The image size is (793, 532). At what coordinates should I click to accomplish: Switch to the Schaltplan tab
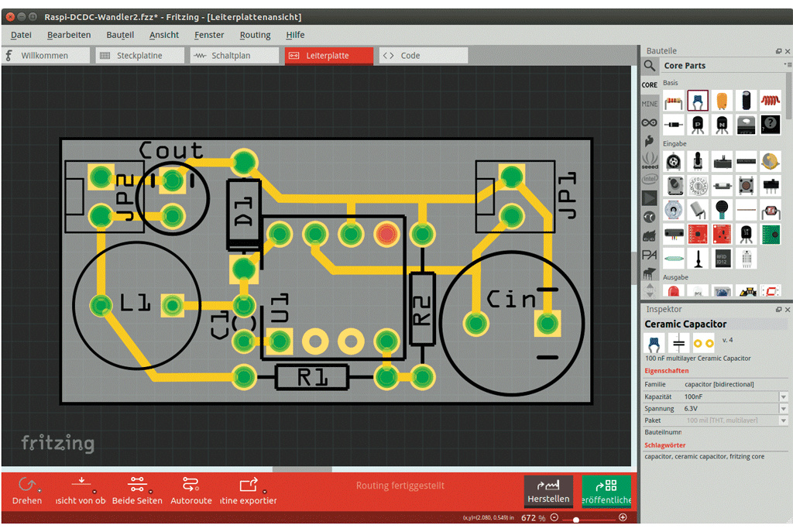(x=233, y=56)
